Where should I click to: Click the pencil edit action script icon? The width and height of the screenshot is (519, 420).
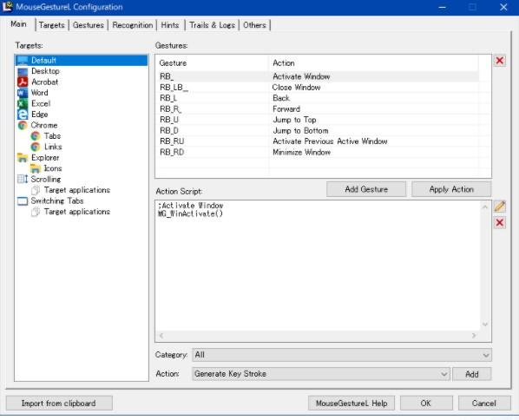(499, 207)
